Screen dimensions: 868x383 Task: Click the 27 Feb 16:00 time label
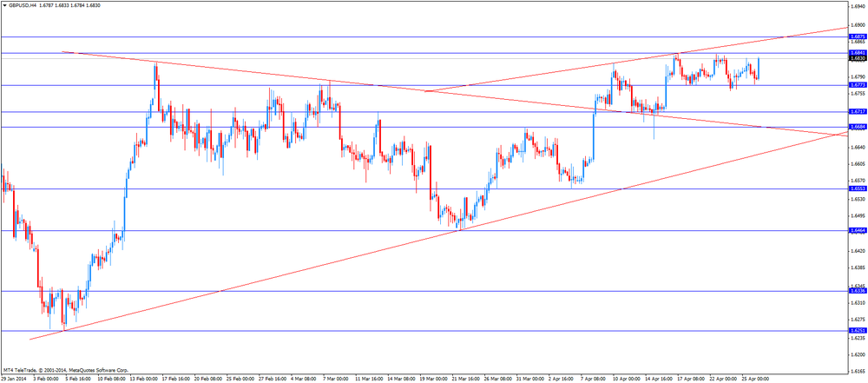pos(273,380)
